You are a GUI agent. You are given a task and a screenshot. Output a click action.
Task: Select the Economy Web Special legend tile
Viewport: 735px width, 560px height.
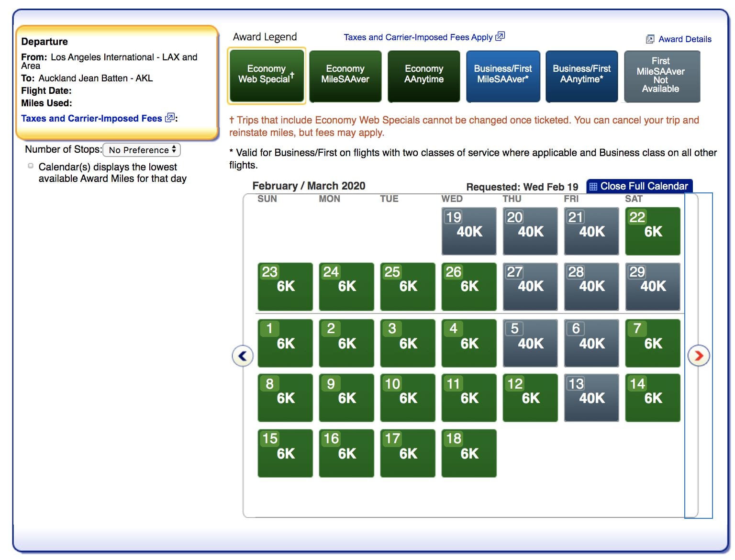coord(267,76)
